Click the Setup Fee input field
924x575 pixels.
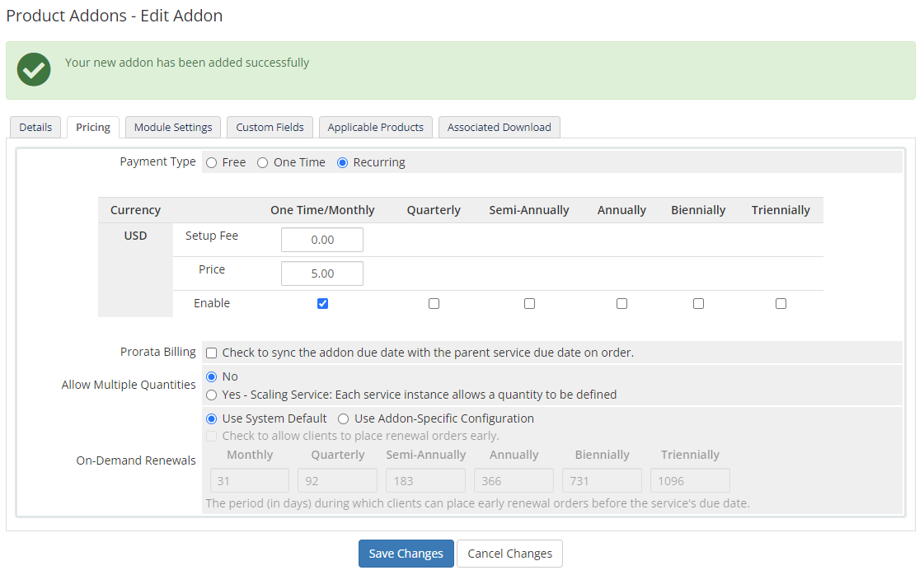click(322, 240)
